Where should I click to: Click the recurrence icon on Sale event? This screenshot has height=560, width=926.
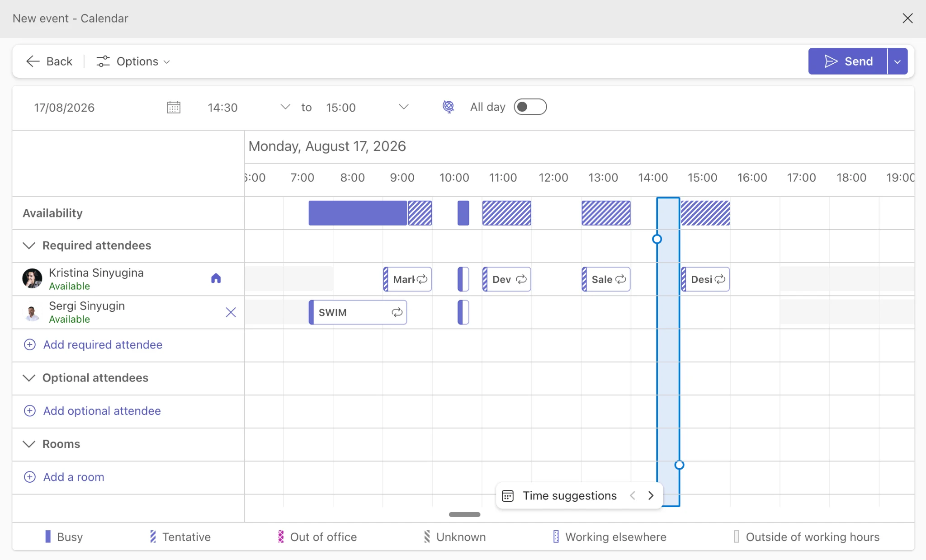[x=621, y=279]
